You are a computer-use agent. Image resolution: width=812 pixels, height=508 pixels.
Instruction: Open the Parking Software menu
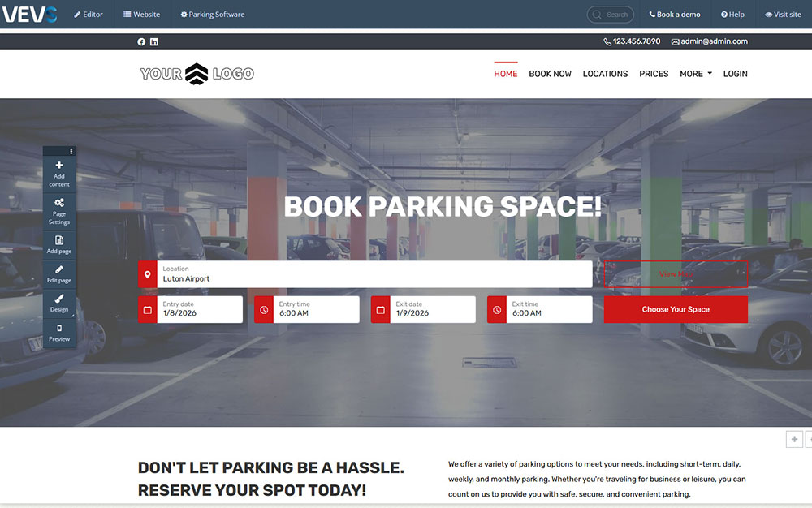pos(212,15)
